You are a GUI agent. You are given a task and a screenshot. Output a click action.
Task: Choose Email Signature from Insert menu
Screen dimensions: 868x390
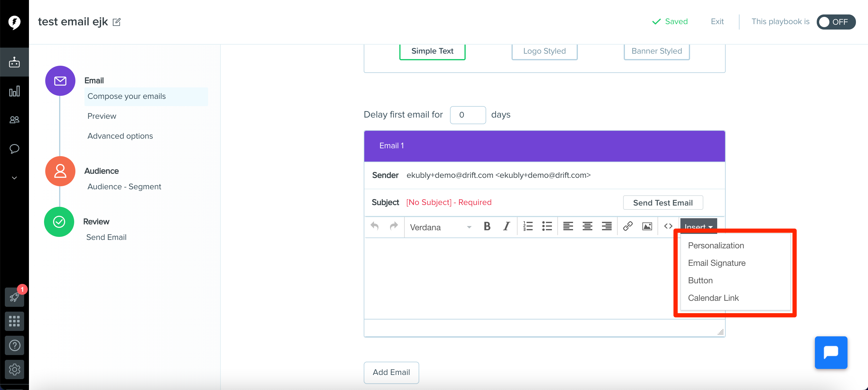coord(717,263)
